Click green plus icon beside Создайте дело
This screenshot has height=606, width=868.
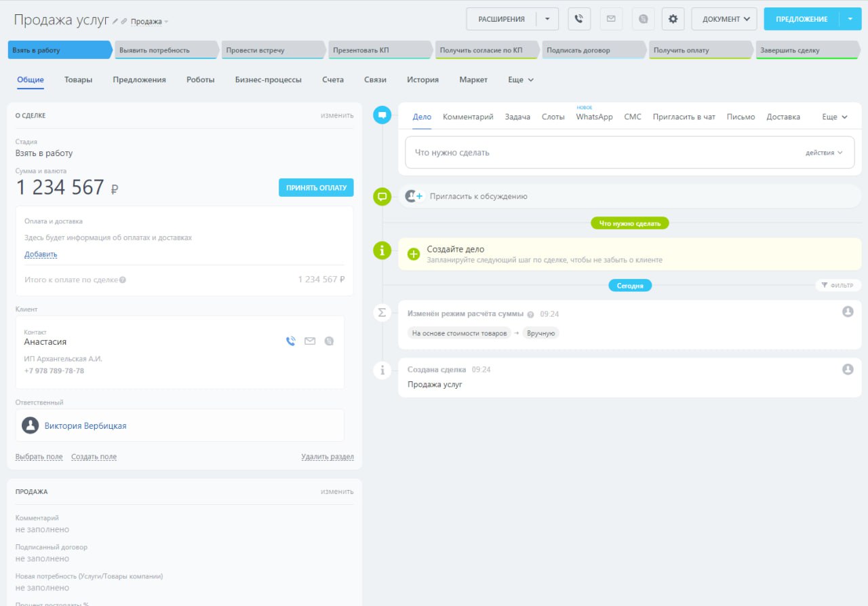tap(414, 254)
